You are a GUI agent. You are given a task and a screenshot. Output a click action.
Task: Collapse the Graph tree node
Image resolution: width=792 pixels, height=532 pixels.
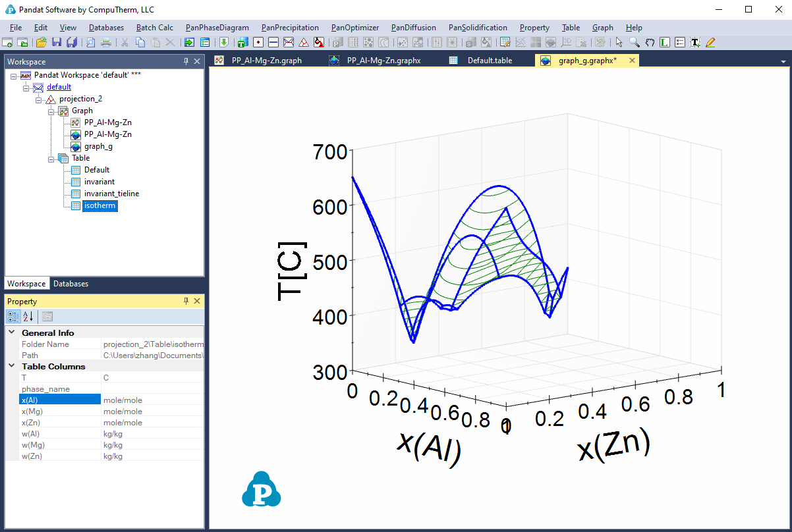(x=51, y=111)
